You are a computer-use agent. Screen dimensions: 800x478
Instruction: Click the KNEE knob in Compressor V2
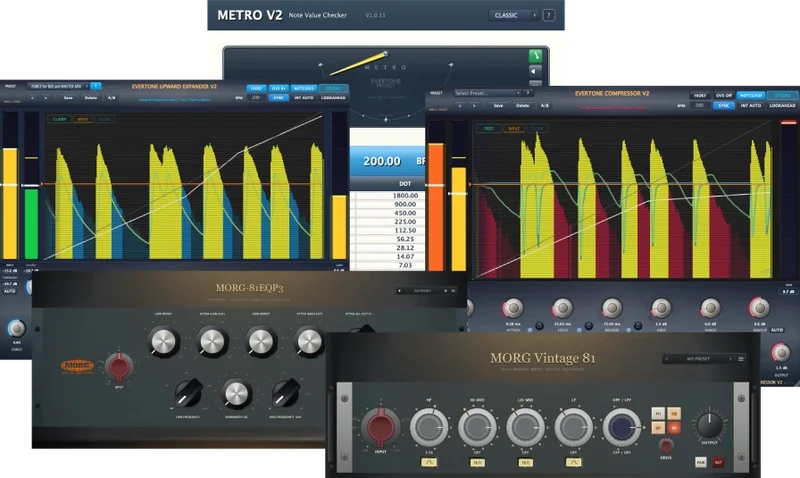[x=661, y=308]
